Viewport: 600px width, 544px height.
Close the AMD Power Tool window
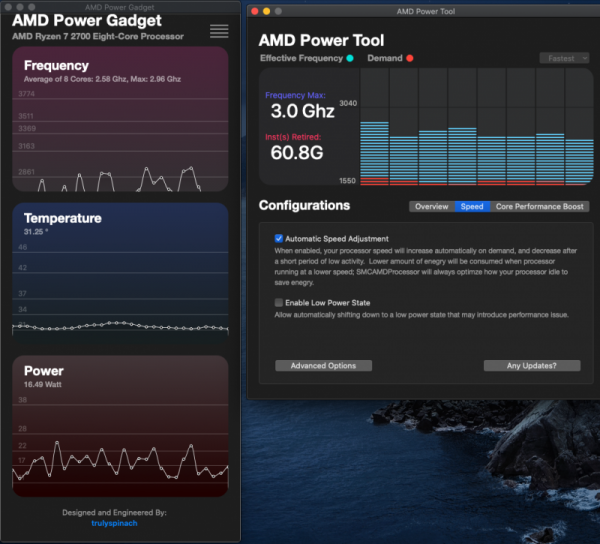click(255, 11)
